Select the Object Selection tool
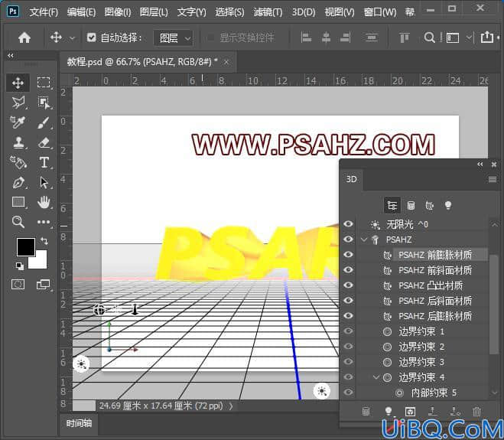The image size is (504, 440). pos(44,103)
